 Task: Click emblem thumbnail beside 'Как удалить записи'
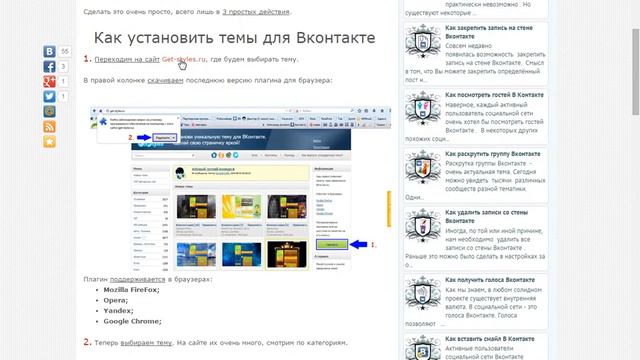point(423,225)
